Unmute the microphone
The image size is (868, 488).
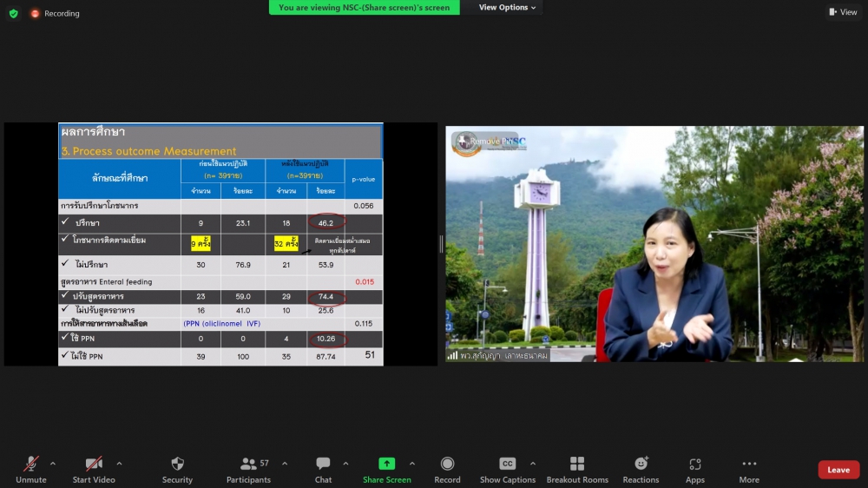30,465
